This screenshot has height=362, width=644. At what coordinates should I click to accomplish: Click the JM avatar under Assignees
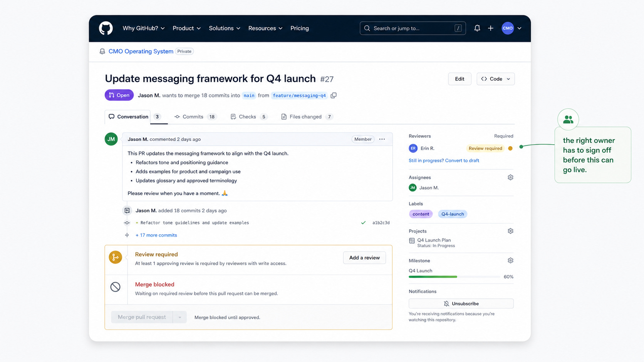pyautogui.click(x=413, y=188)
